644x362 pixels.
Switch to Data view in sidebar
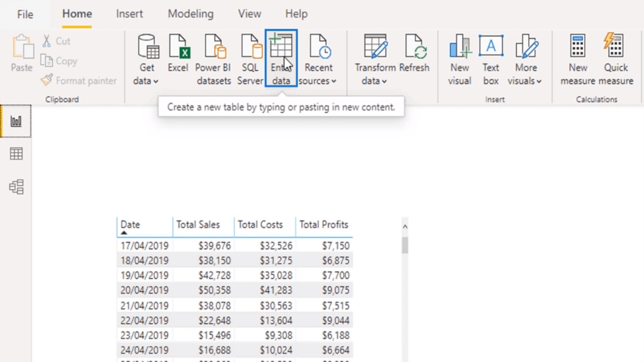[x=16, y=154]
